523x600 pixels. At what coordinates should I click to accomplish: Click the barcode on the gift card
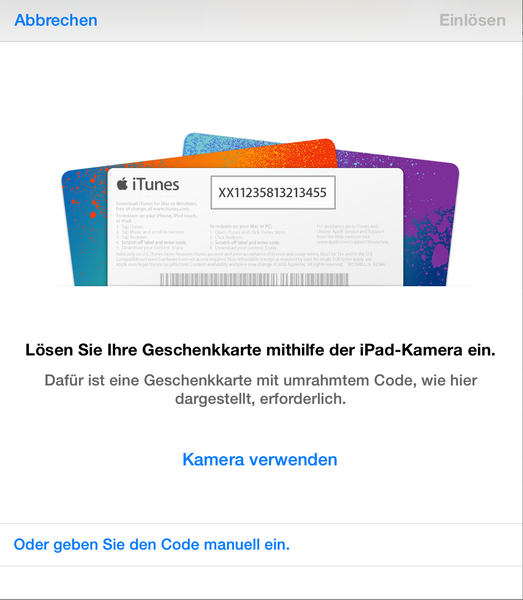coord(254,279)
